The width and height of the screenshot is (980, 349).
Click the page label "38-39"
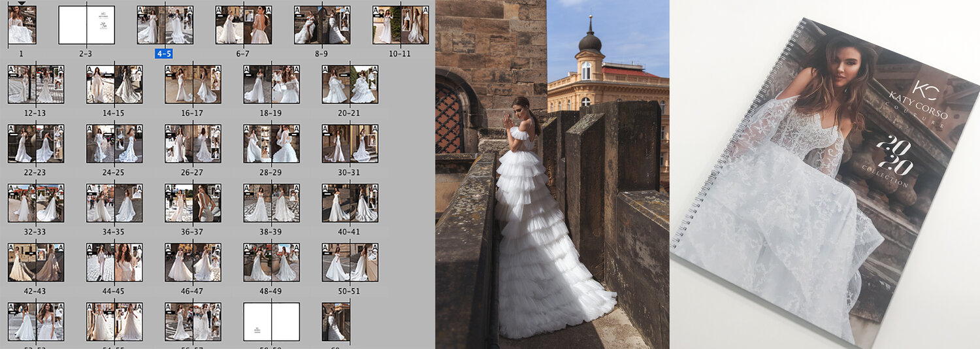(x=270, y=231)
